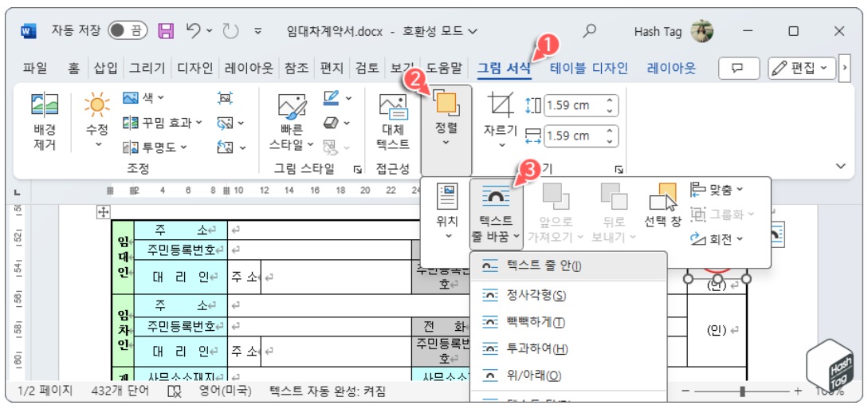Screen dimensions: 868x409
Task: Toggle the AutoSave (자동 저장) switch
Action: 128,30
